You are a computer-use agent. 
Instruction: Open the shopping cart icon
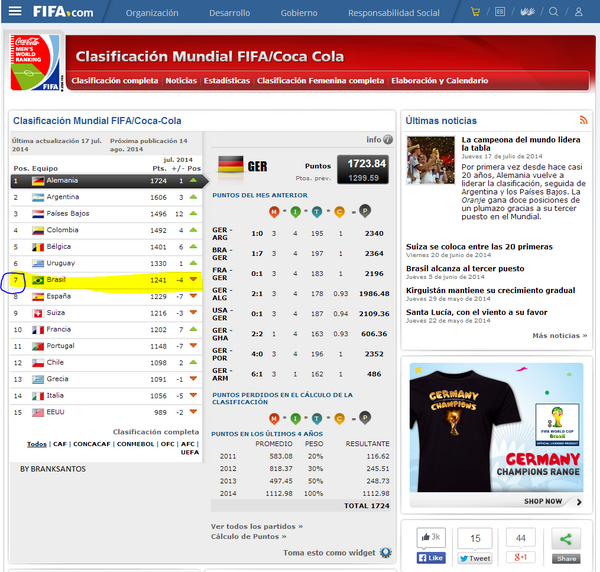click(x=475, y=12)
